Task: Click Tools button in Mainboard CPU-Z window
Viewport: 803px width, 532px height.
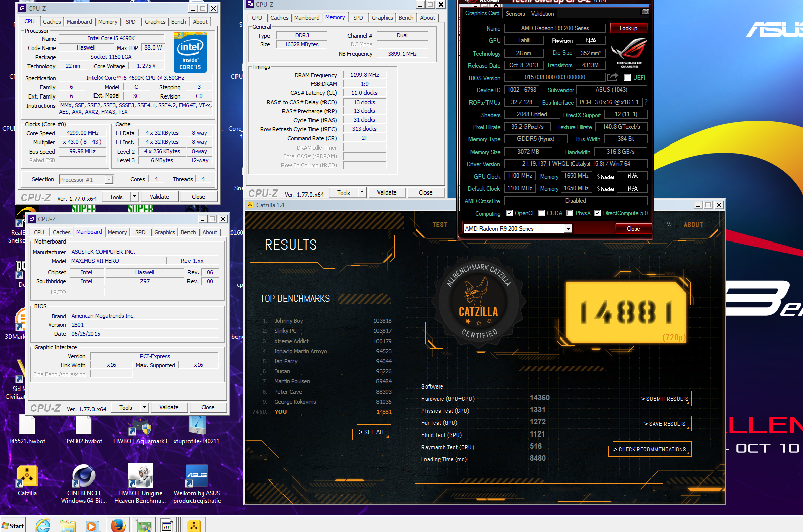Action: (x=125, y=407)
